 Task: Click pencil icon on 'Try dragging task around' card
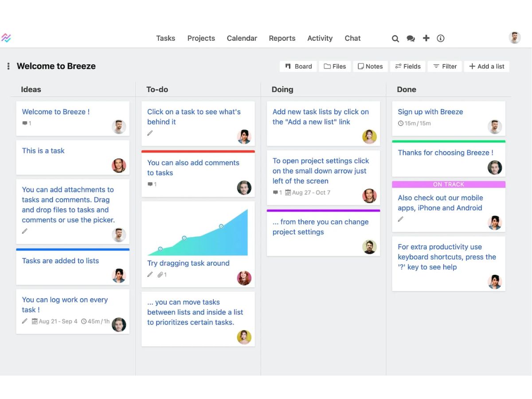150,275
